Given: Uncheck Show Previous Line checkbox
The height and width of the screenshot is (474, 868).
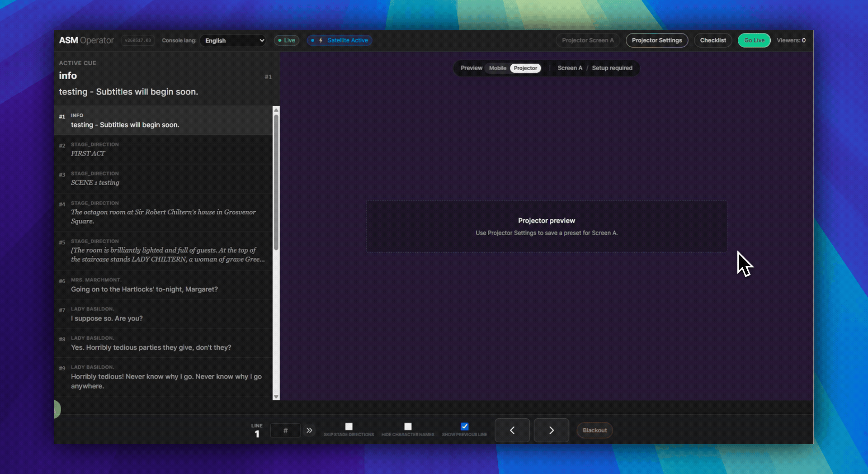Looking at the screenshot, I should (x=464, y=427).
